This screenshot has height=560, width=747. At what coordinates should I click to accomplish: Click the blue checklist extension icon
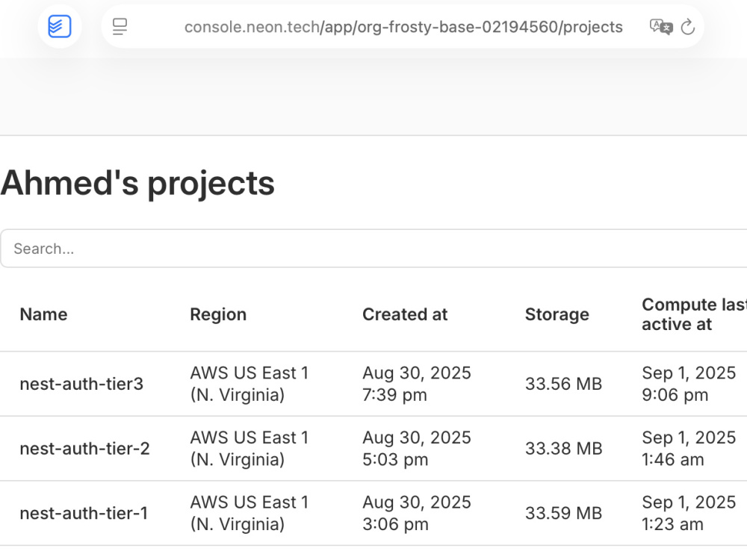pyautogui.click(x=60, y=26)
